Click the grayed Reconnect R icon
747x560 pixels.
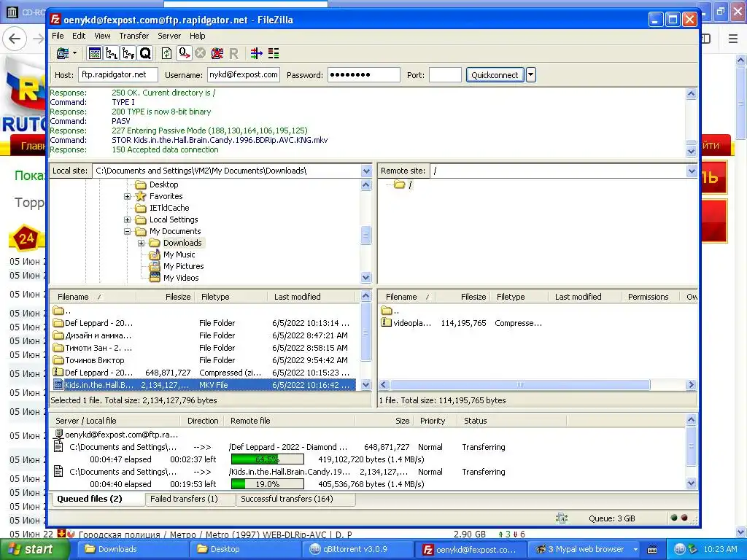pyautogui.click(x=233, y=53)
